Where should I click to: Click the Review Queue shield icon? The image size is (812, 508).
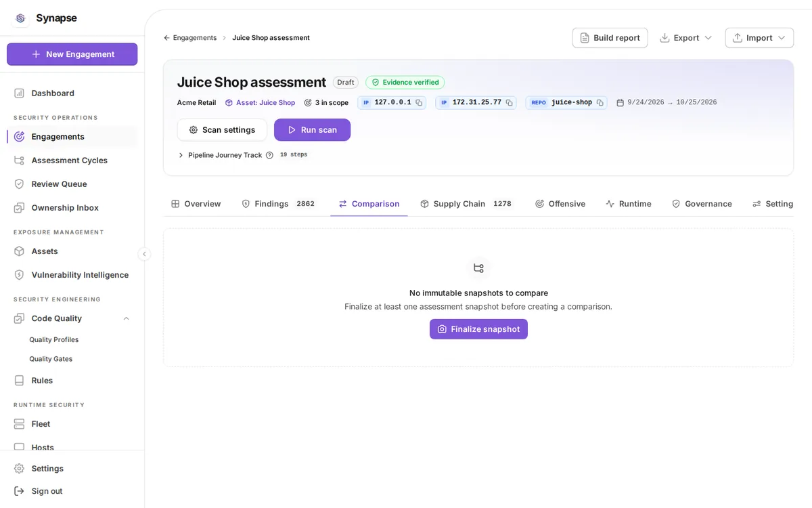coord(19,184)
